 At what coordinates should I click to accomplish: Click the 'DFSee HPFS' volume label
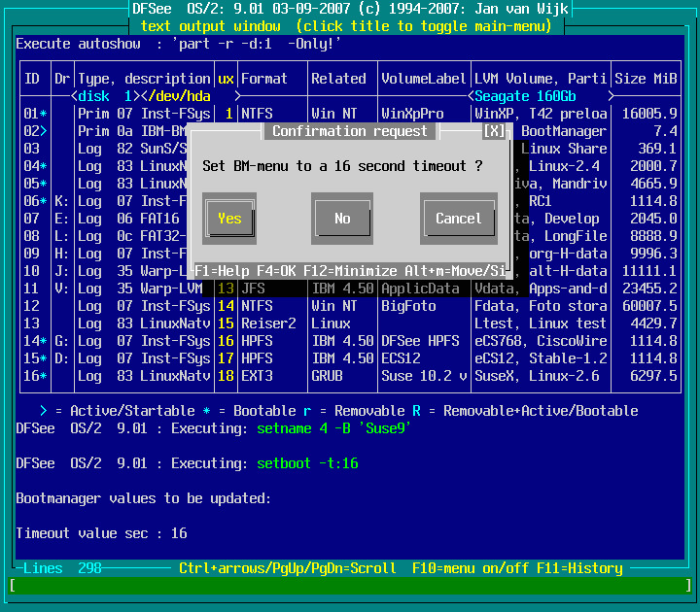420,341
